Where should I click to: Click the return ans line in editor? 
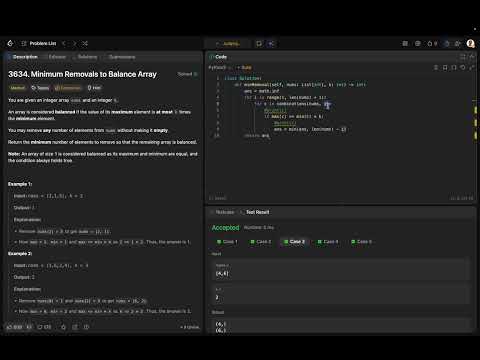pos(257,136)
